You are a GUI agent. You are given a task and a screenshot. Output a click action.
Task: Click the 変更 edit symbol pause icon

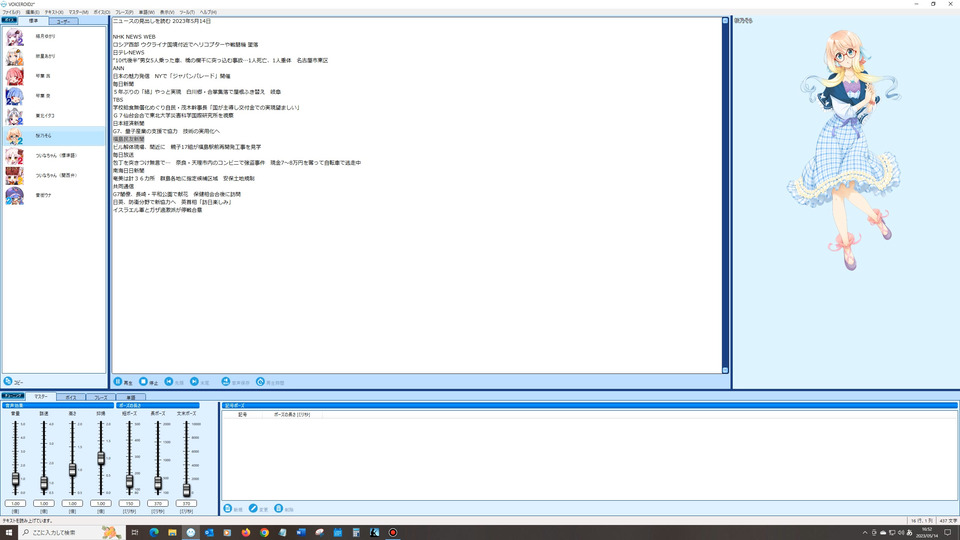pyautogui.click(x=253, y=508)
